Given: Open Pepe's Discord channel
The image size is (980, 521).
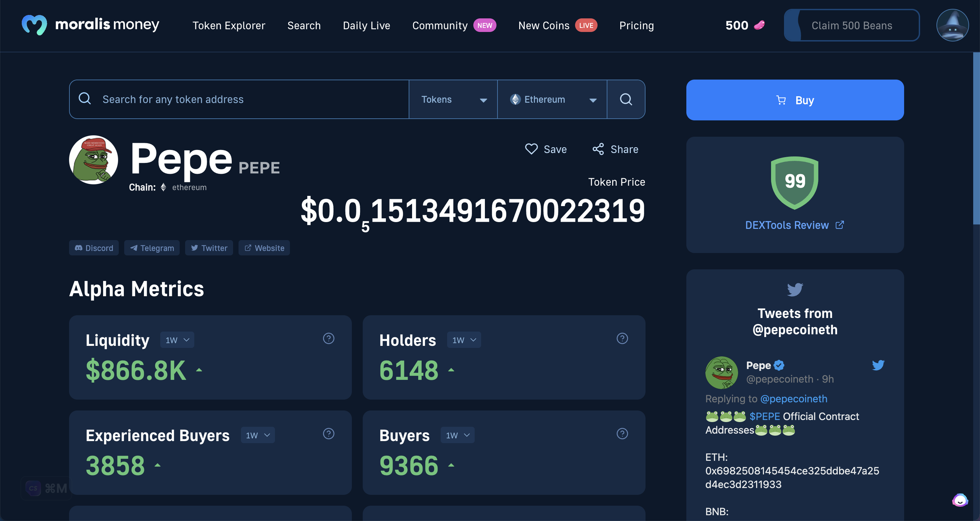Looking at the screenshot, I should point(94,248).
